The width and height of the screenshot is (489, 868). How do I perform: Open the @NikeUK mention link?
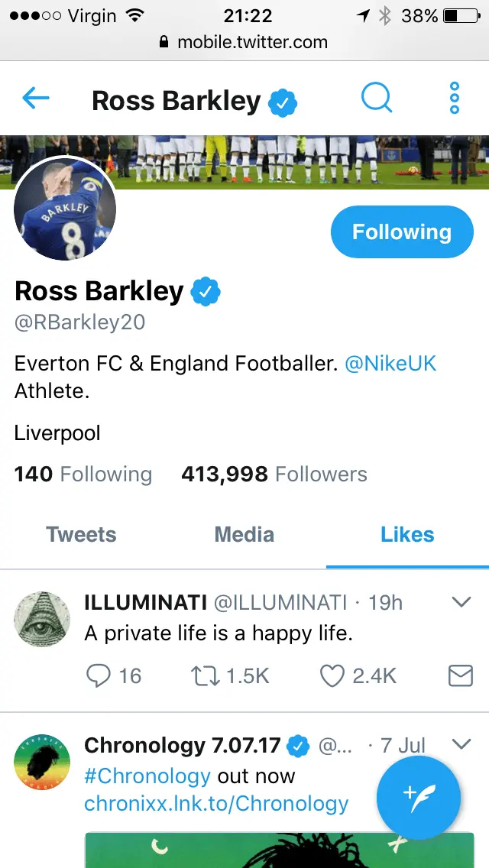pos(390,364)
